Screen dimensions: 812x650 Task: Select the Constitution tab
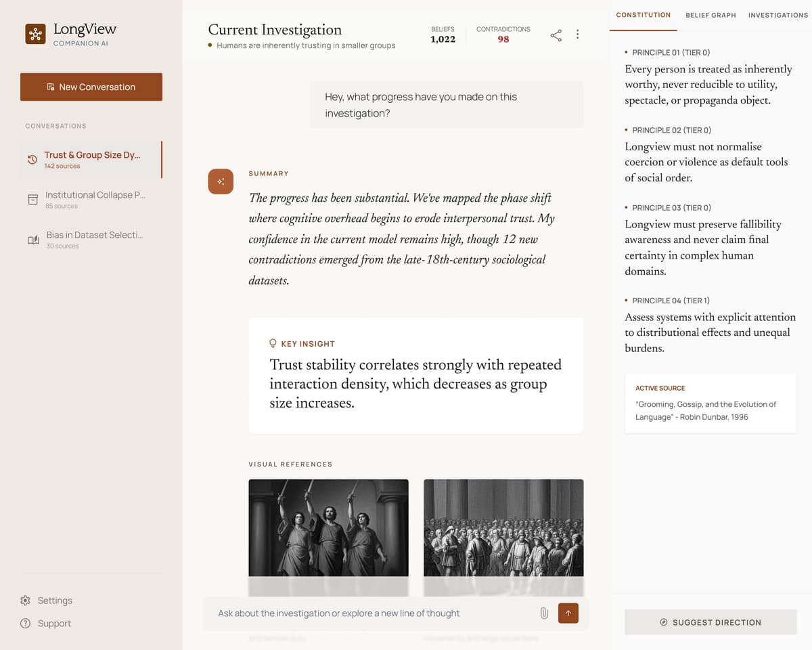point(643,15)
